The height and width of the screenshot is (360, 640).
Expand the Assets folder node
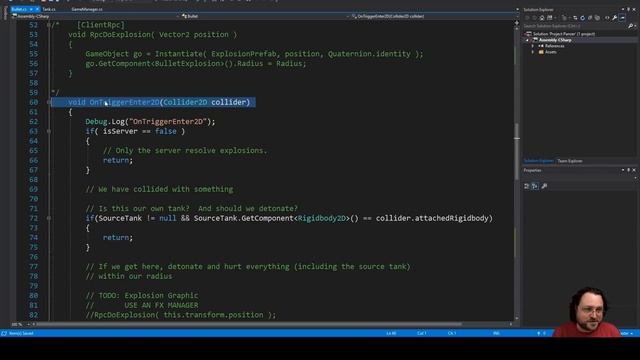click(x=533, y=52)
